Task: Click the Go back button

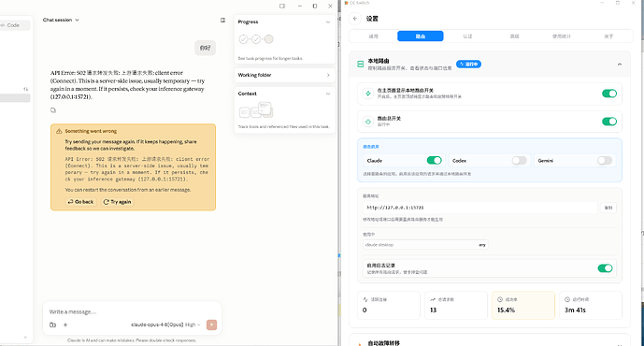Action: pos(80,202)
